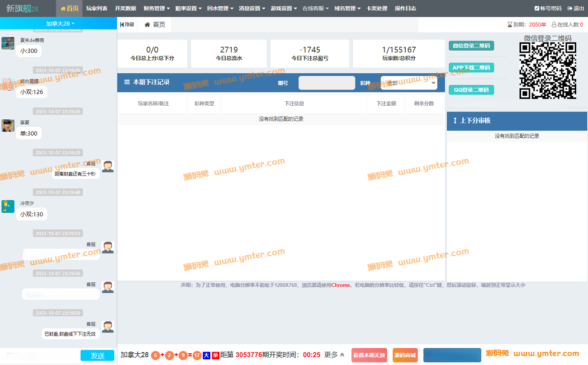The width and height of the screenshot is (588, 365).
Task: Click the 发送 send button
Action: pos(97,356)
